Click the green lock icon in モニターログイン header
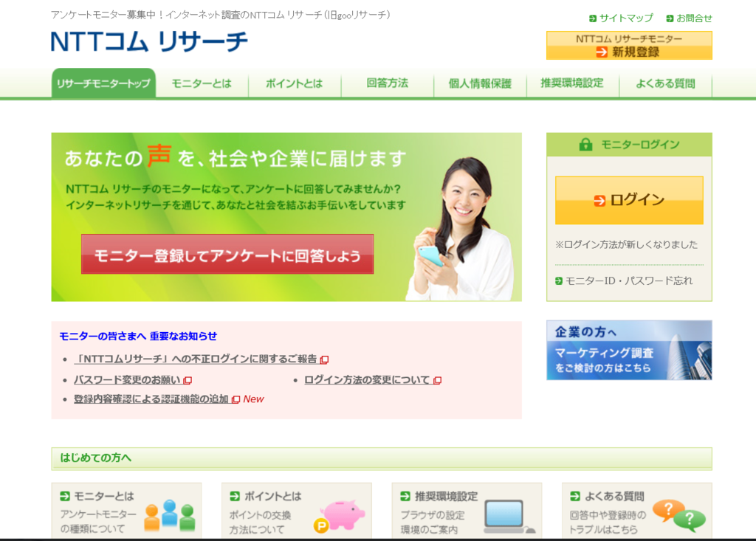 pyautogui.click(x=585, y=144)
